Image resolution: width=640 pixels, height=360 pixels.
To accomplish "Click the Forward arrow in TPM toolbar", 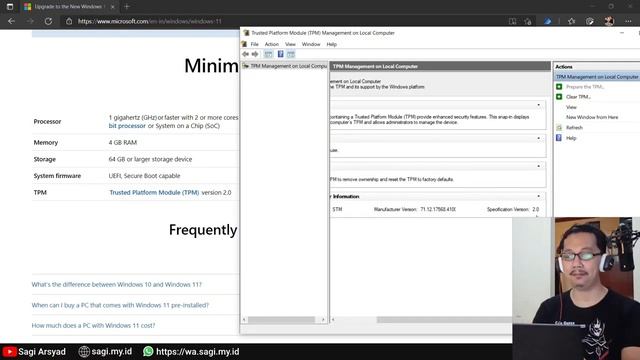I will coord(255,54).
